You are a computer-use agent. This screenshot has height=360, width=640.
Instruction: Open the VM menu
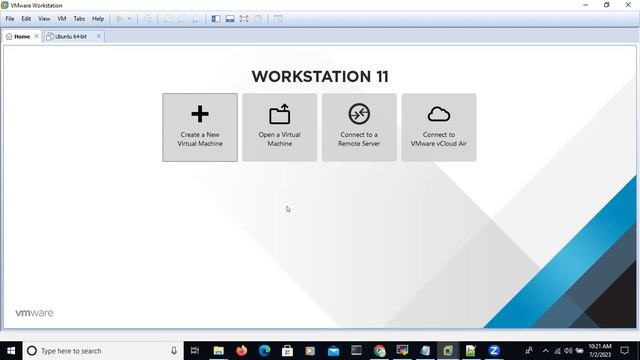coord(62,19)
